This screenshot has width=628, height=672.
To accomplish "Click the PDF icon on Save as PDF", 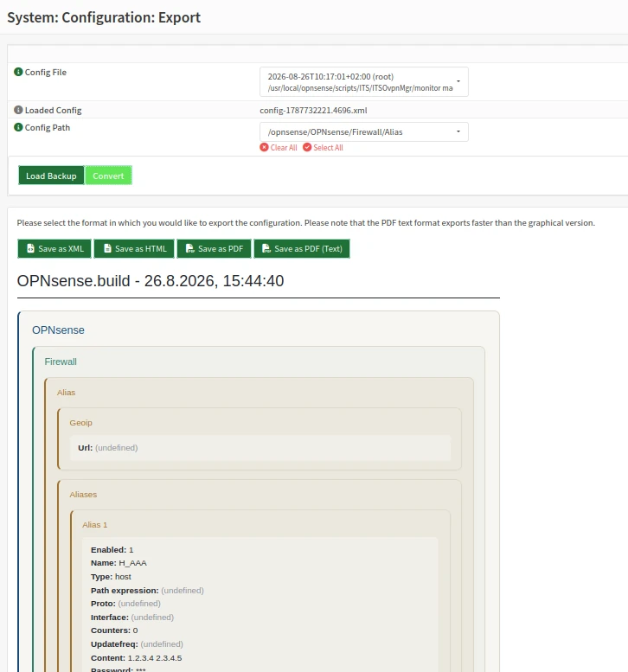I will pos(190,248).
